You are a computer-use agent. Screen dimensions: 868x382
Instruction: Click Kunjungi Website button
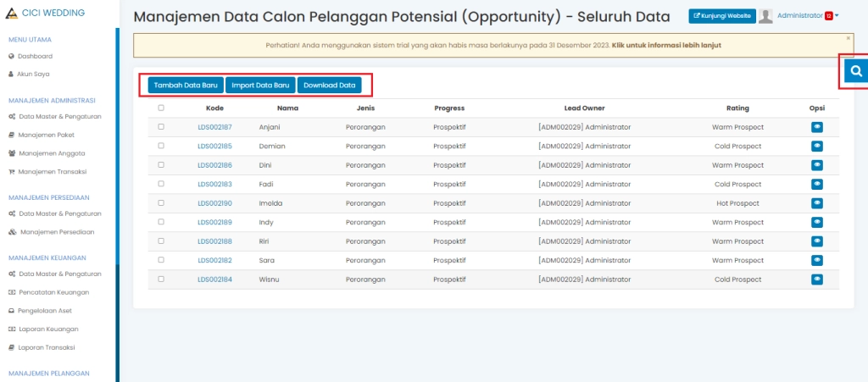click(x=722, y=16)
